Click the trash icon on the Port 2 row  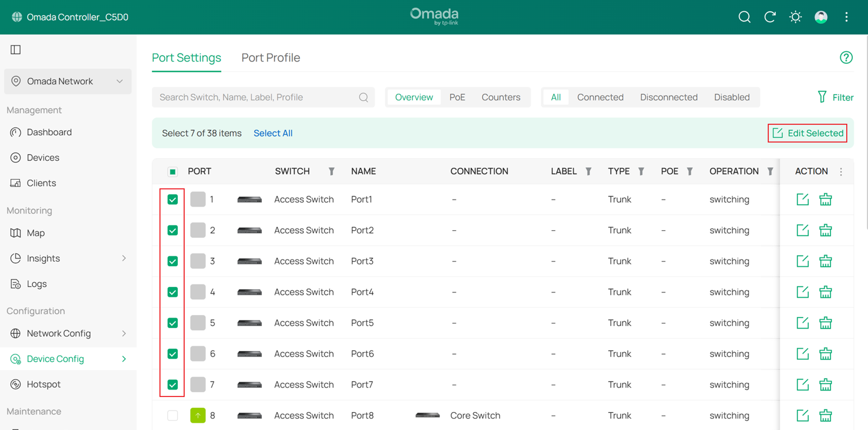[825, 230]
